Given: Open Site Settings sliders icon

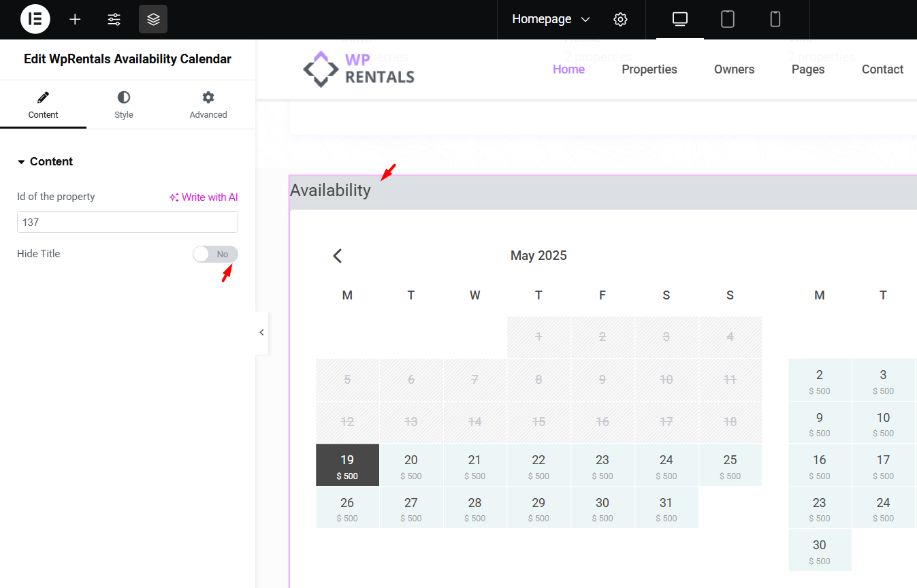Looking at the screenshot, I should (x=114, y=19).
